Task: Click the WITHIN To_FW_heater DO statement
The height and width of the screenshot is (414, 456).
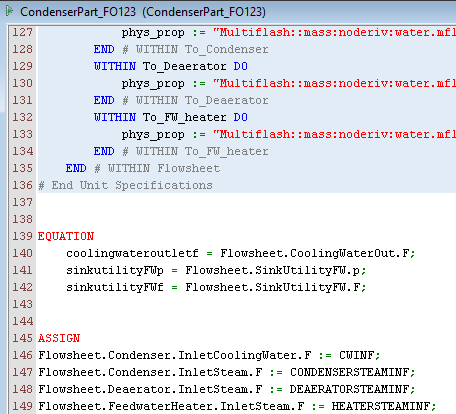Action: 171,117
